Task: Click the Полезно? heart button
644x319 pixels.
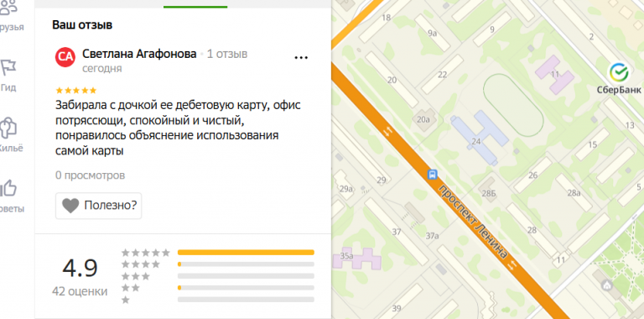Action: [x=99, y=206]
